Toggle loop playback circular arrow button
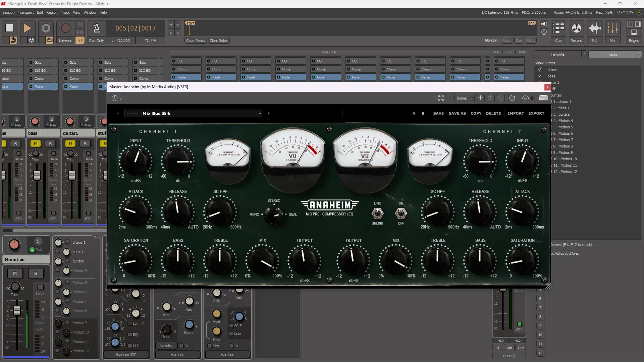The width and height of the screenshot is (644, 362). click(x=46, y=28)
